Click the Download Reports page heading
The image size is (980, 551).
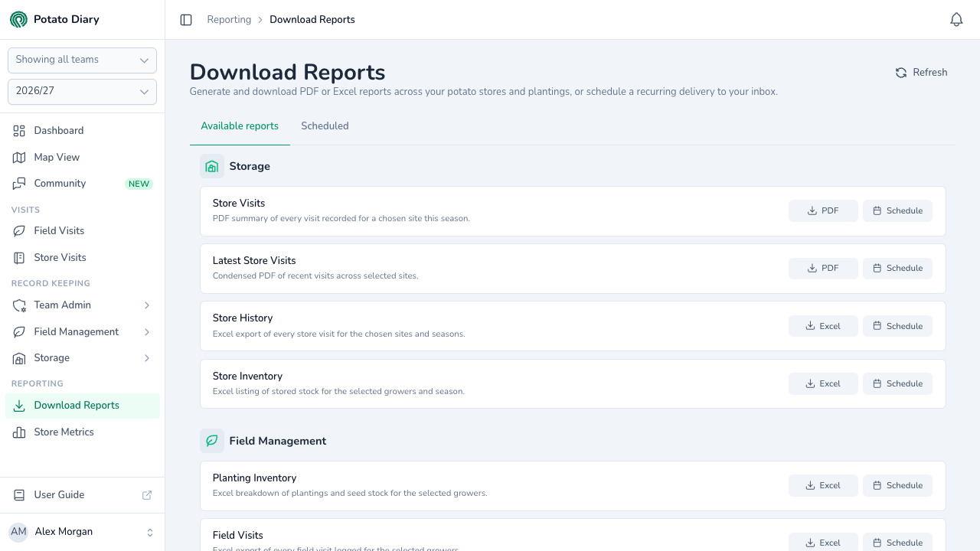[287, 73]
